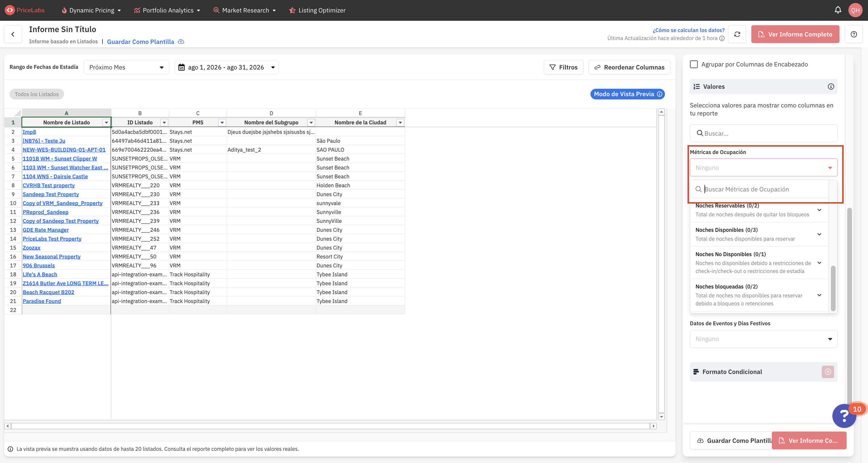Click the info icon in Valores header
868x463 pixels.
[x=831, y=87]
